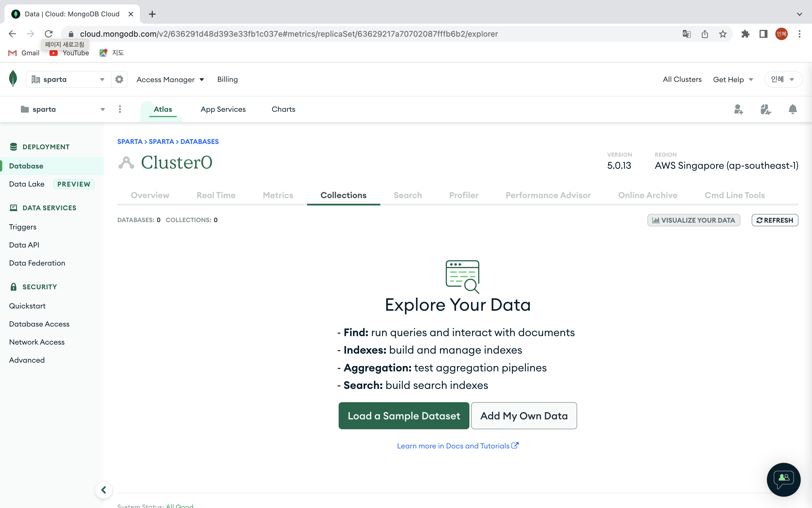Click browser back arrow
812x508 pixels.
pyautogui.click(x=12, y=34)
